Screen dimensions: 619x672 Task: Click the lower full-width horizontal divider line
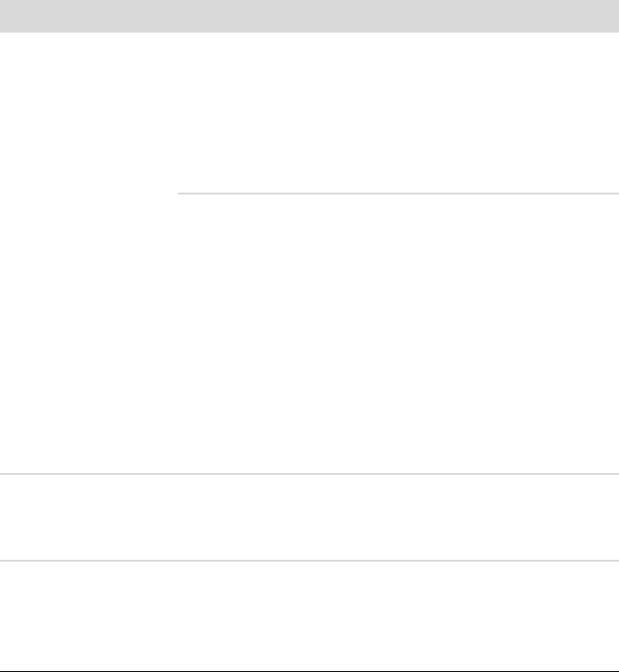[309, 561]
